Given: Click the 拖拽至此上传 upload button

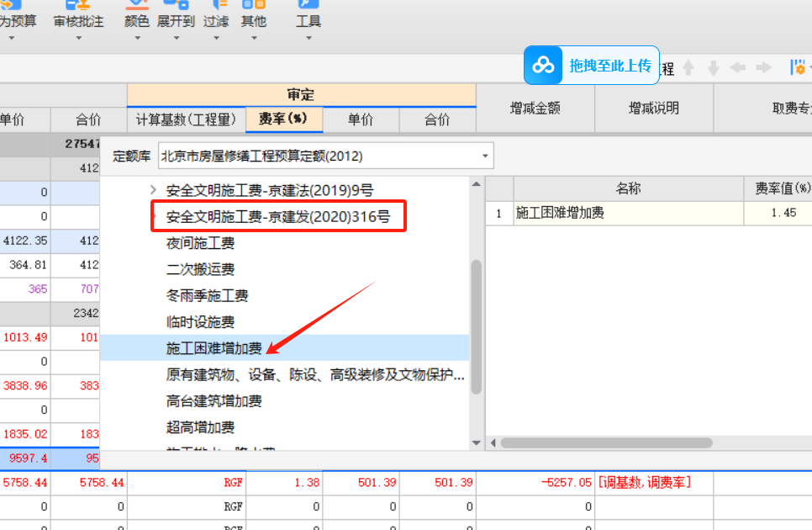Looking at the screenshot, I should 592,66.
